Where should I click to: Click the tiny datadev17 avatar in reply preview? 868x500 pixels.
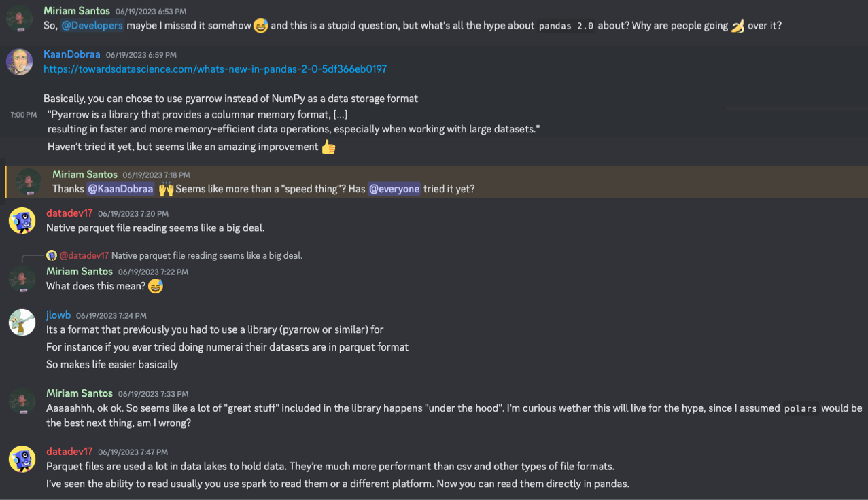52,256
